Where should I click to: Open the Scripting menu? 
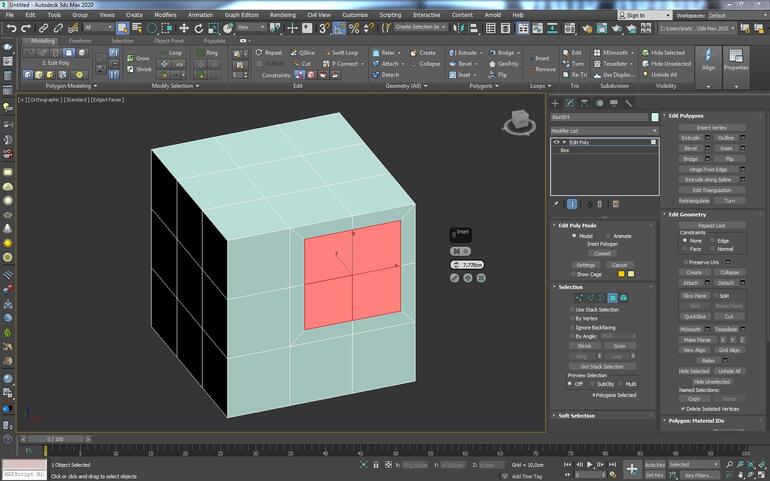pos(390,15)
